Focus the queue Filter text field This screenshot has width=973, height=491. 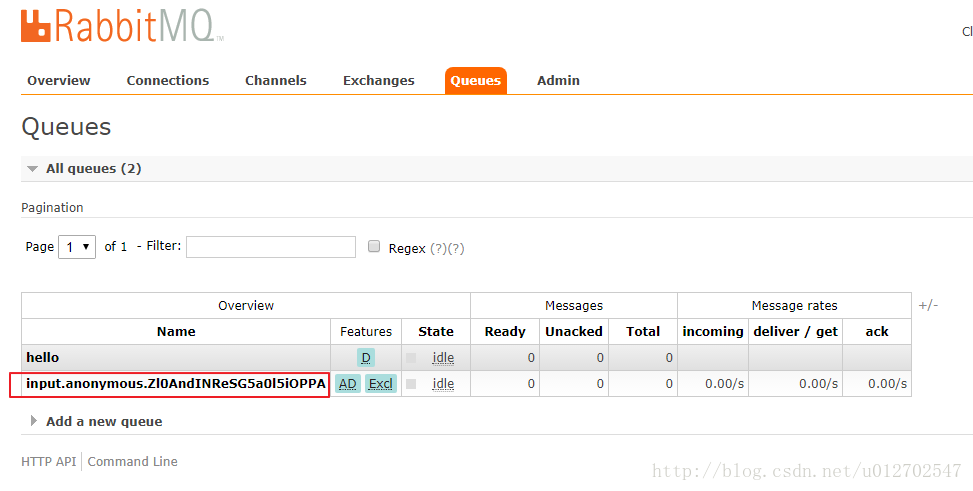(x=270, y=247)
